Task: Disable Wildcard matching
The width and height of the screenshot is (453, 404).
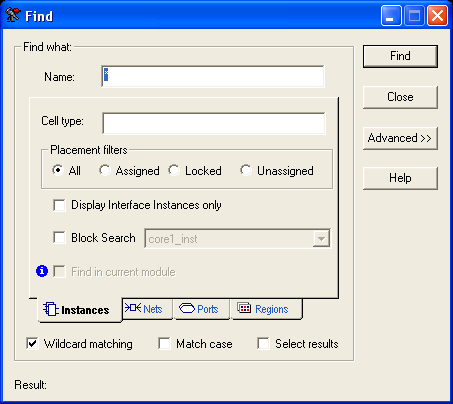Action: click(32, 343)
